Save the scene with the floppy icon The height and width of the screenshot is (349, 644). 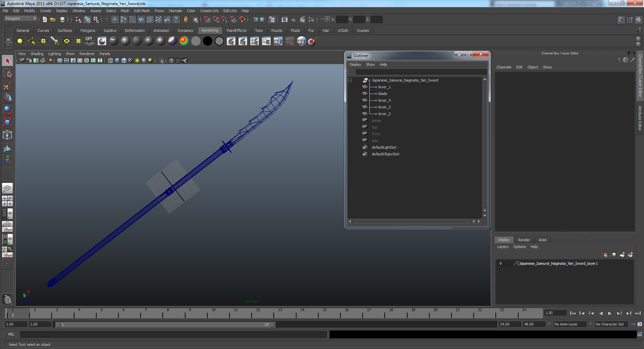(x=62, y=19)
